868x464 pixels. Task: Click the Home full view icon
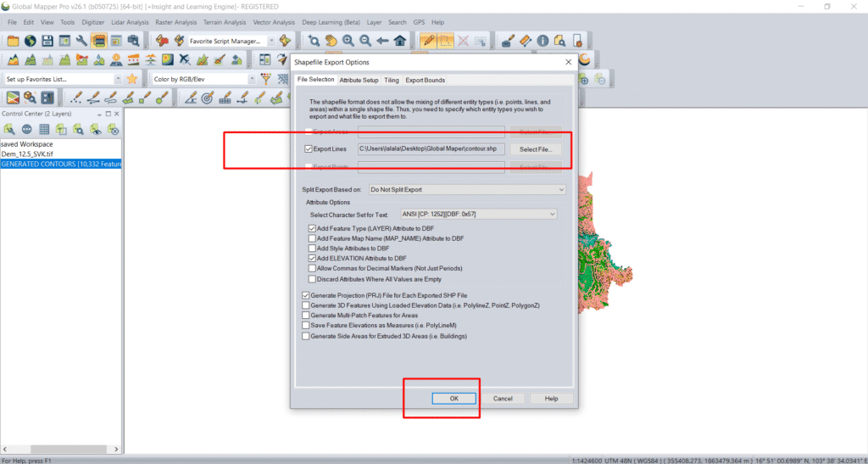pos(400,41)
